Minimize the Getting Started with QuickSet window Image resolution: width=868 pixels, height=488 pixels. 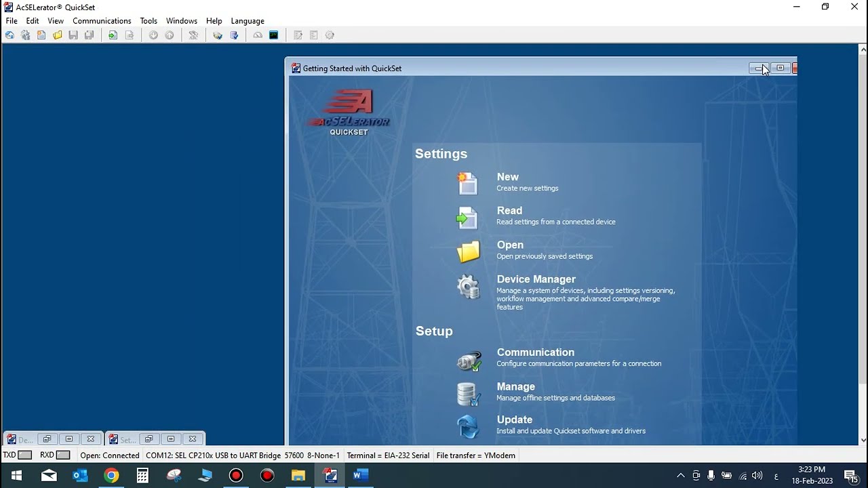pos(758,68)
